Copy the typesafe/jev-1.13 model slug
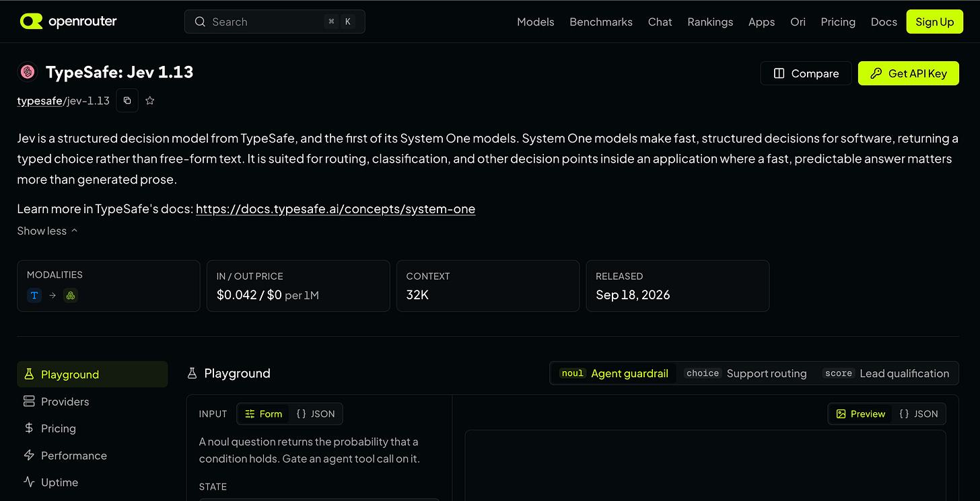980x501 pixels. [127, 100]
